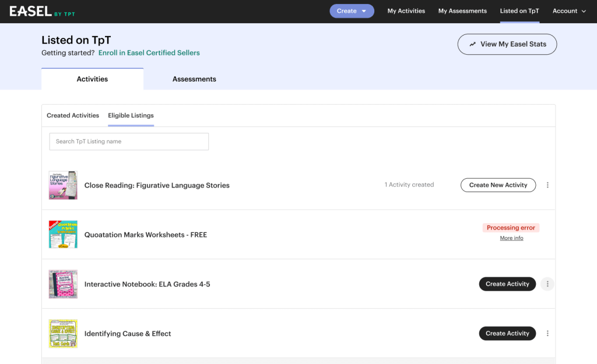Open options menu for Close Reading listing
This screenshot has width=597, height=364.
coord(547,185)
